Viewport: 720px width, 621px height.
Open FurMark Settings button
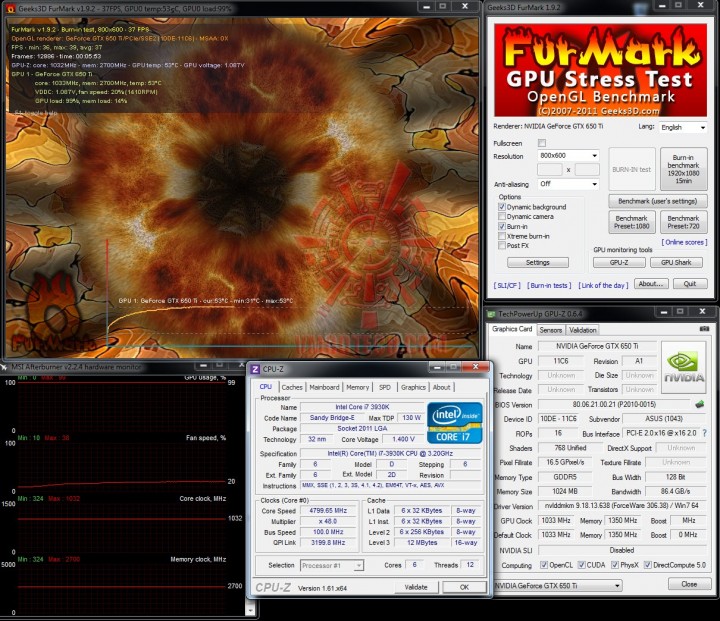pyautogui.click(x=538, y=262)
